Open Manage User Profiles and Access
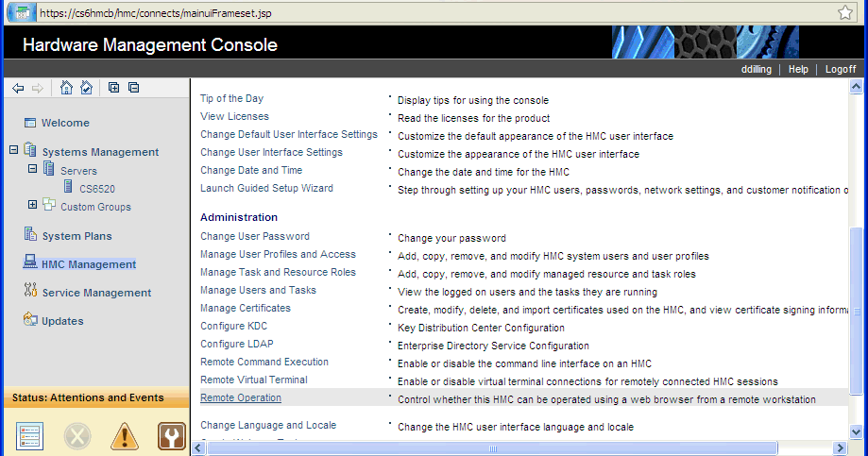Image resolution: width=868 pixels, height=456 pixels. pyautogui.click(x=278, y=254)
